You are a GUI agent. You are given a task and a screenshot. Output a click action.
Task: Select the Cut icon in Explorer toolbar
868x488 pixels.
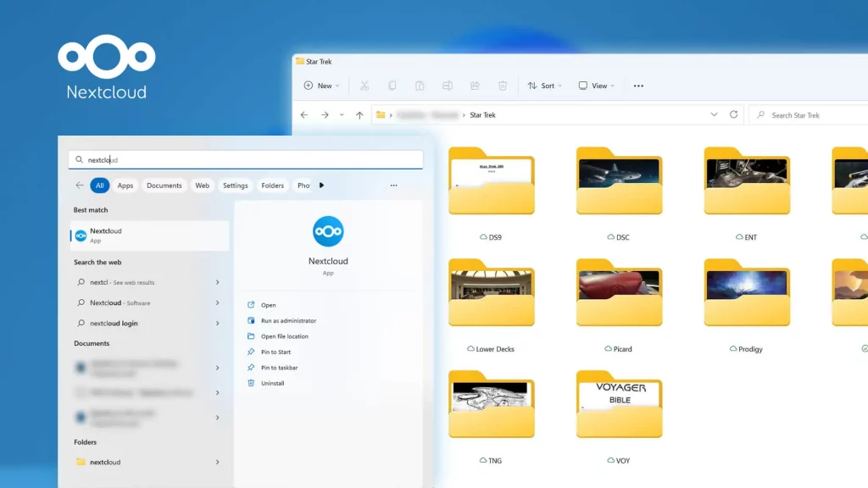coord(364,85)
